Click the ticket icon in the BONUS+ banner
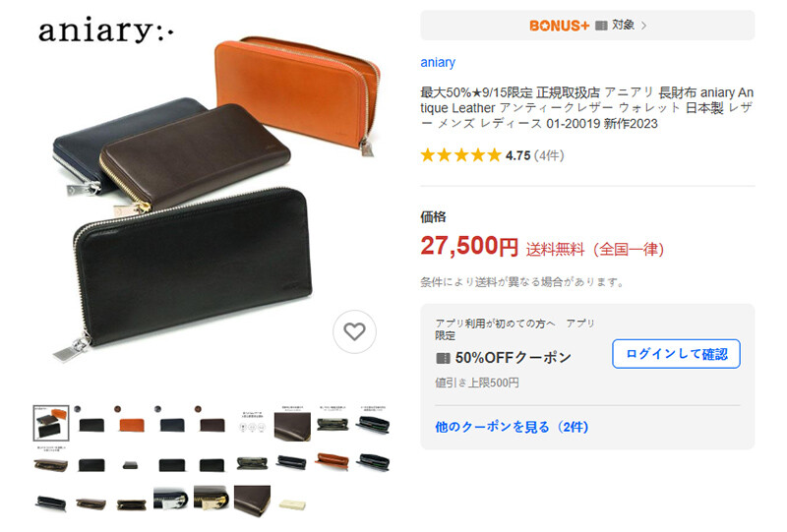Screen dimensions: 787x532 pyautogui.click(x=601, y=26)
